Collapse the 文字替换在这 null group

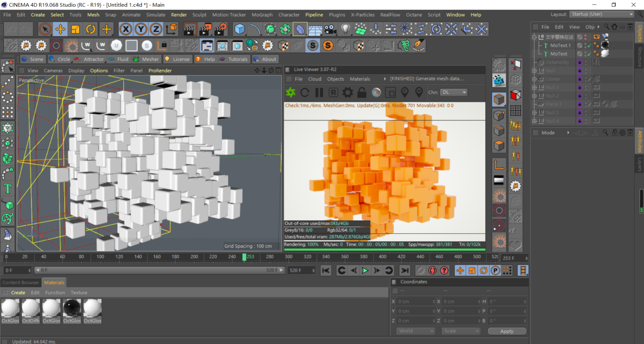(534, 37)
